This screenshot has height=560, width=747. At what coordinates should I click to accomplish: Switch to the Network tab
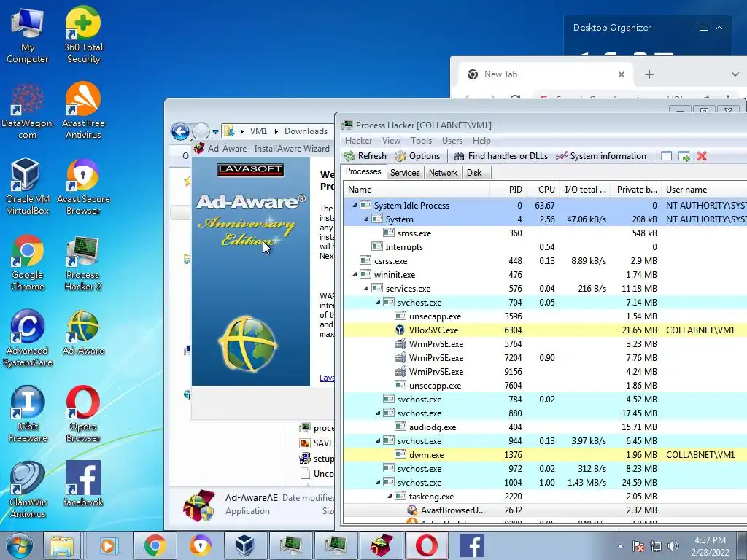pos(443,172)
